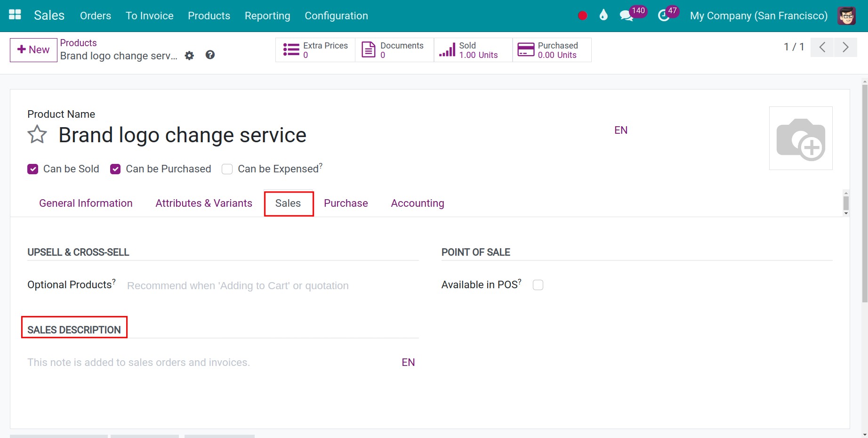
Task: Open the Extra Prices smart button
Action: click(x=315, y=49)
